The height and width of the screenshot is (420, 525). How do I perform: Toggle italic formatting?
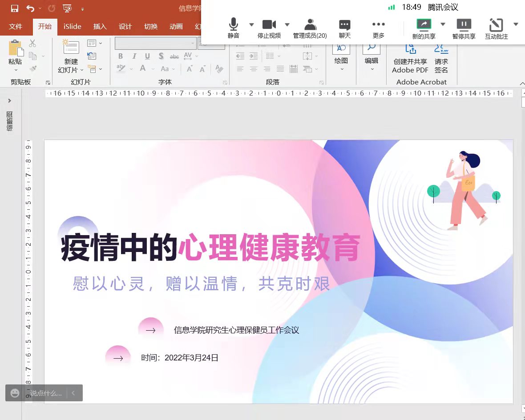[134, 56]
